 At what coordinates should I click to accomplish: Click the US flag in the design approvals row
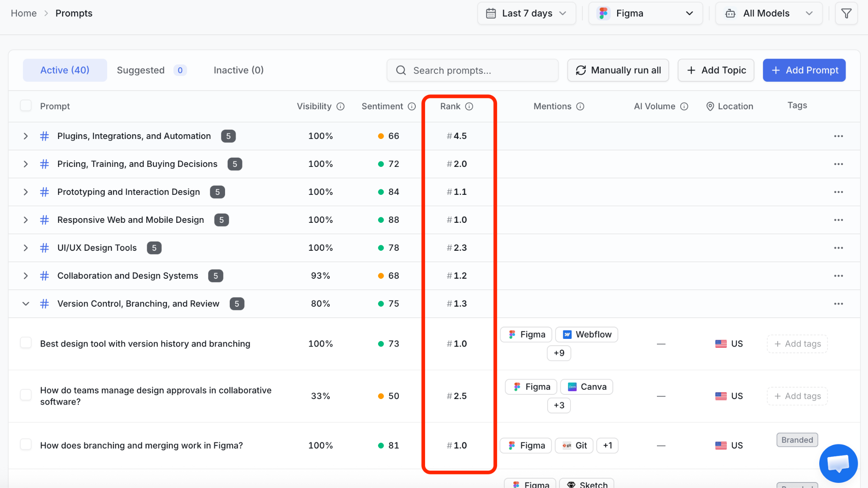[721, 396]
